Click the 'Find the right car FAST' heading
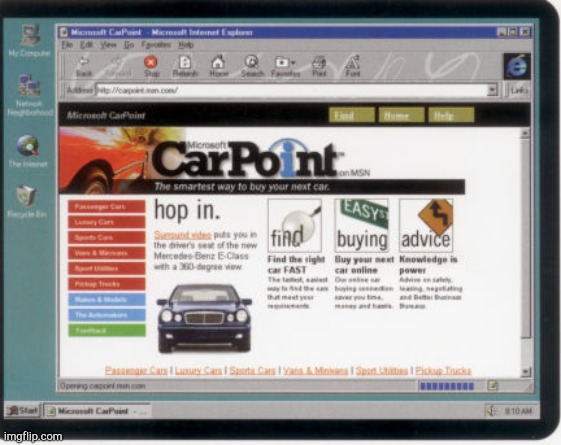This screenshot has height=445, width=561. coord(296,264)
